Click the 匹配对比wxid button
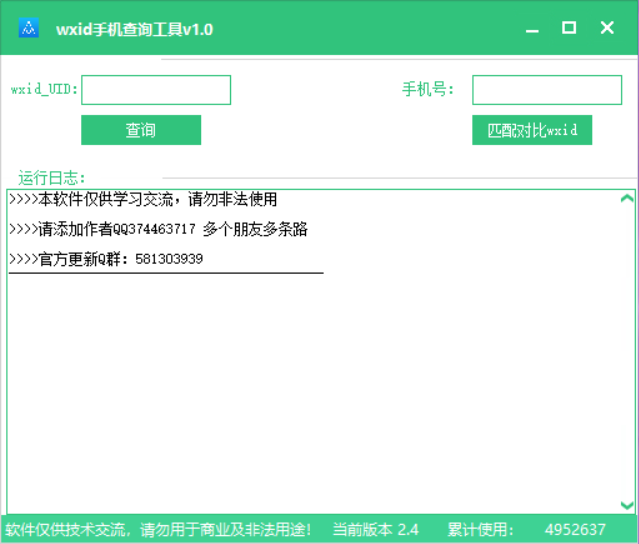The width and height of the screenshot is (639, 544). coord(532,131)
